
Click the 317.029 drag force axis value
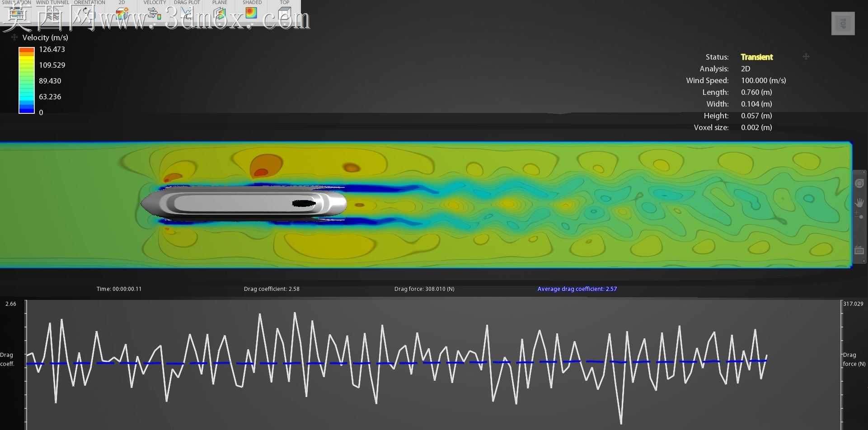853,304
